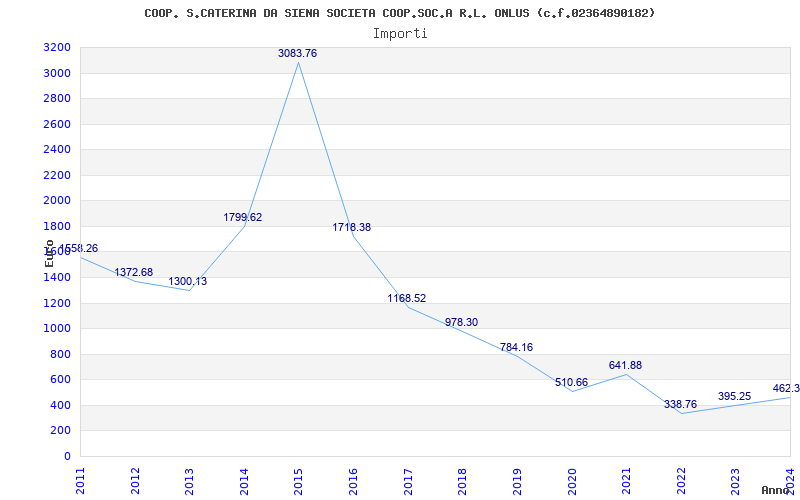Click the 395.25 data label

coord(734,396)
